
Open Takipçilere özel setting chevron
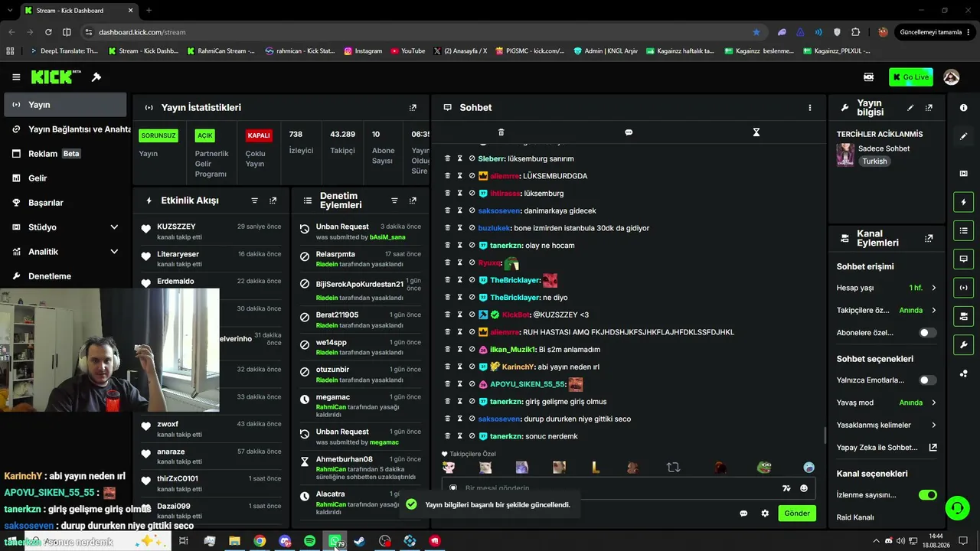933,311
